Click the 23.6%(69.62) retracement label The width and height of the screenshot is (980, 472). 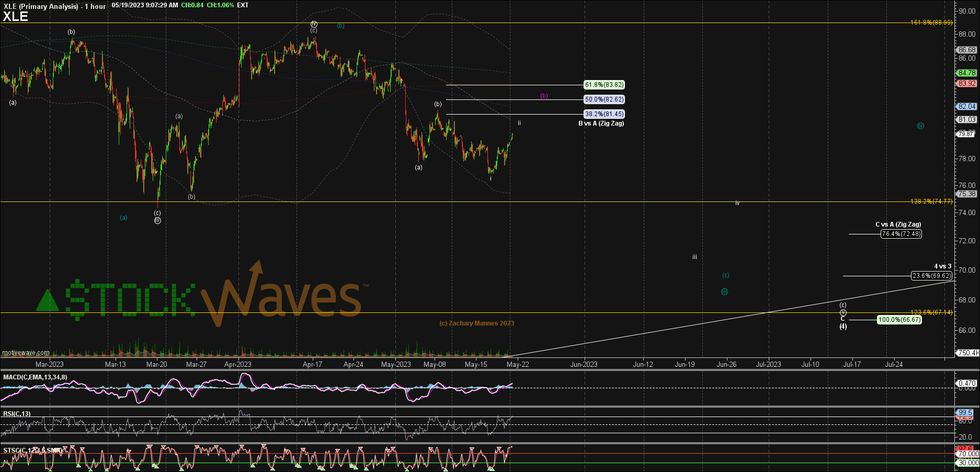coord(931,276)
